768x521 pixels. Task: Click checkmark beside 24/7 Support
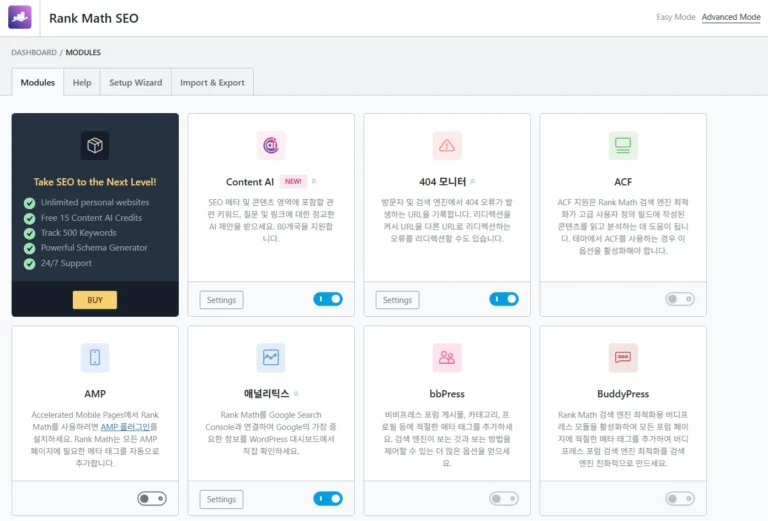[29, 264]
